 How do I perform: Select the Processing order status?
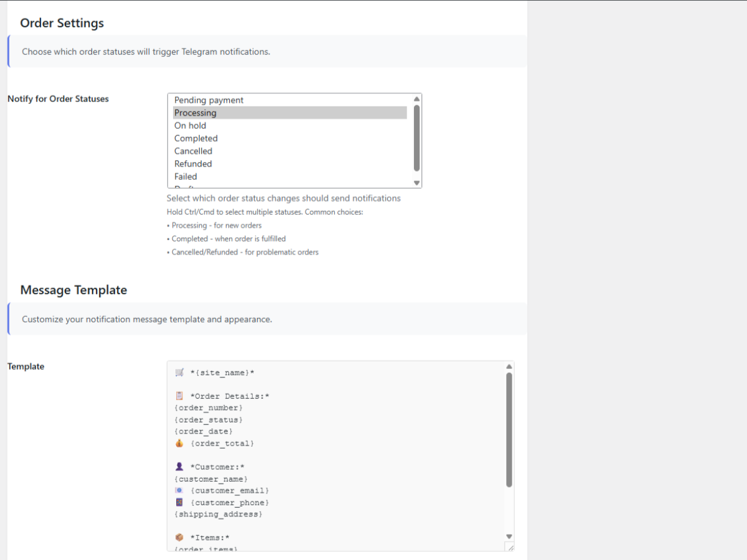point(195,113)
